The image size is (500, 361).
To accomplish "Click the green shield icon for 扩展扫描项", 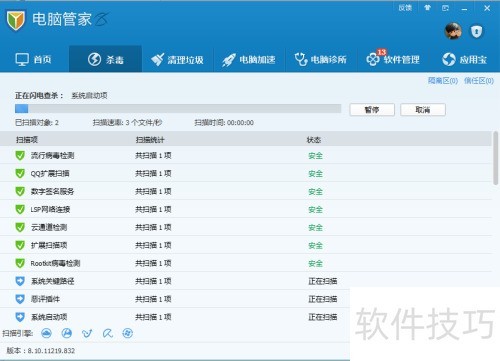I will tap(20, 245).
